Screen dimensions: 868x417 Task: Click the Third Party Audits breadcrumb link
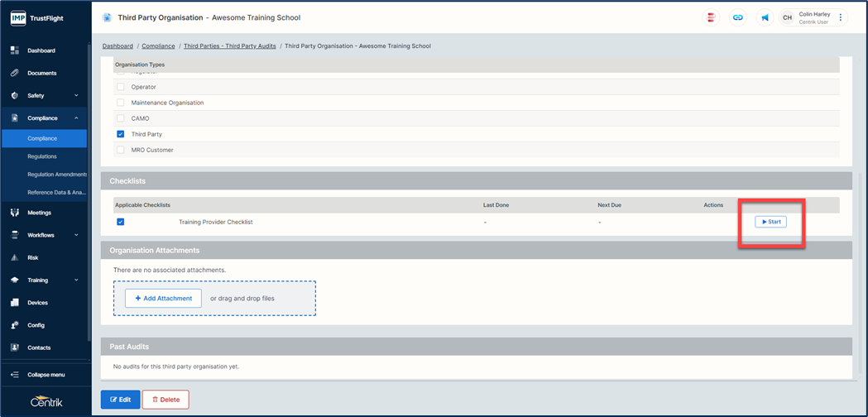[x=229, y=46]
